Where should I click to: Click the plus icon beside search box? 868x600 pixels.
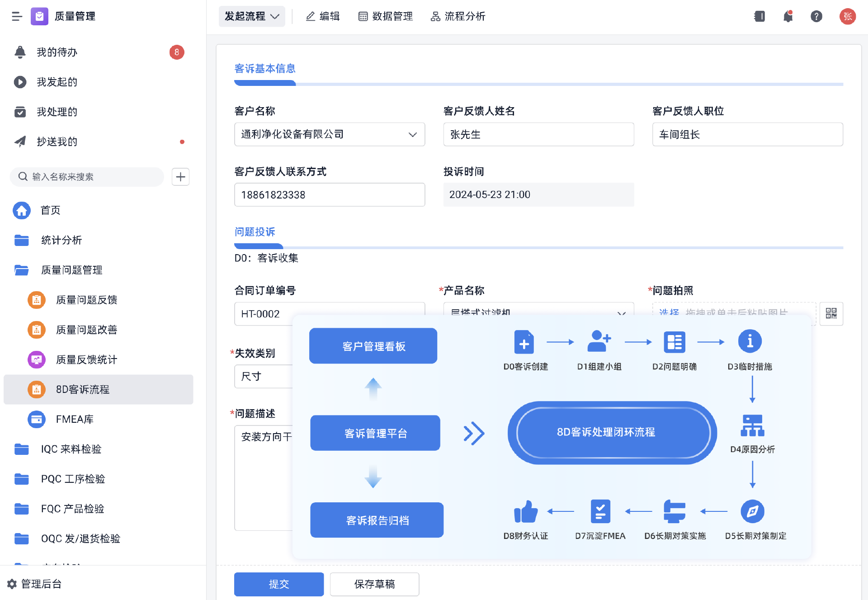(x=180, y=177)
